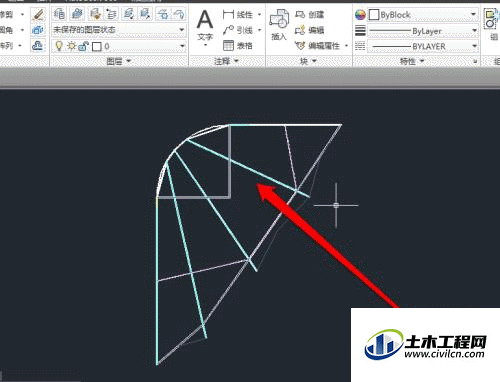Expand the 图层 panel
The width and height of the screenshot is (500, 382).
(119, 61)
